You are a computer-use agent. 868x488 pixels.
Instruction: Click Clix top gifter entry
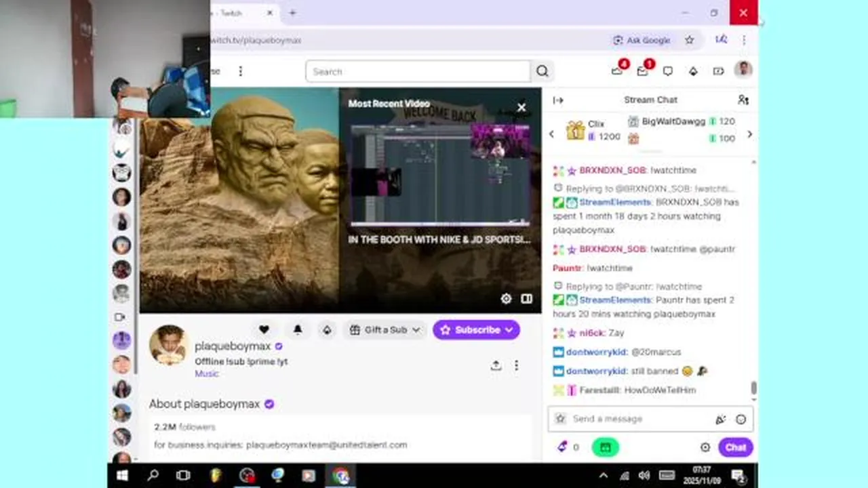click(594, 130)
